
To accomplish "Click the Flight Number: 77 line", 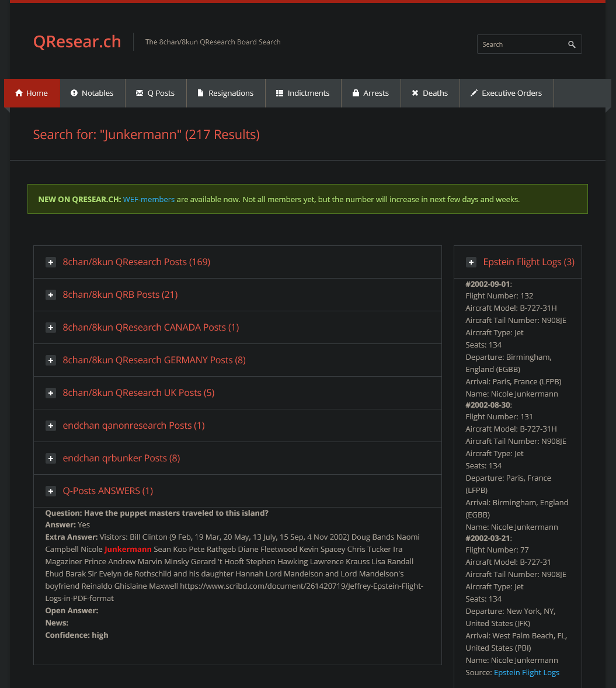I will (x=497, y=550).
